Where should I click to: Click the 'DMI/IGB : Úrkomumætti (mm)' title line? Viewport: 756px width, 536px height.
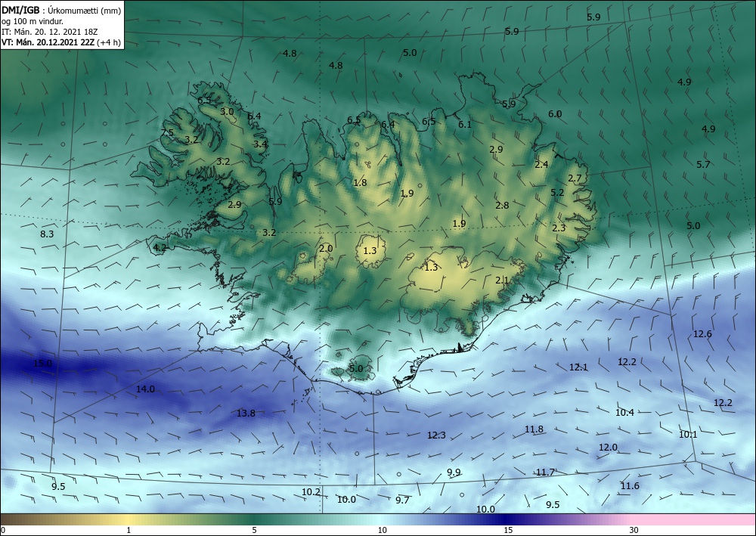[61, 10]
